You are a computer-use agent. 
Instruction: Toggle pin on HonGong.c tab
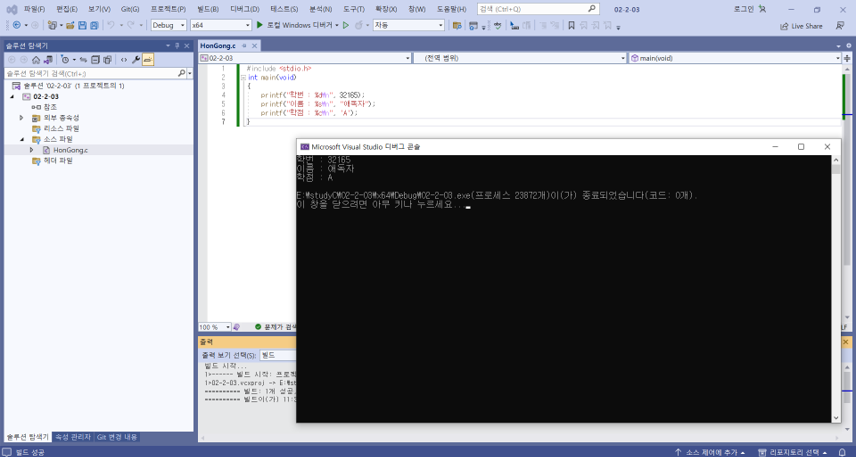(244, 46)
